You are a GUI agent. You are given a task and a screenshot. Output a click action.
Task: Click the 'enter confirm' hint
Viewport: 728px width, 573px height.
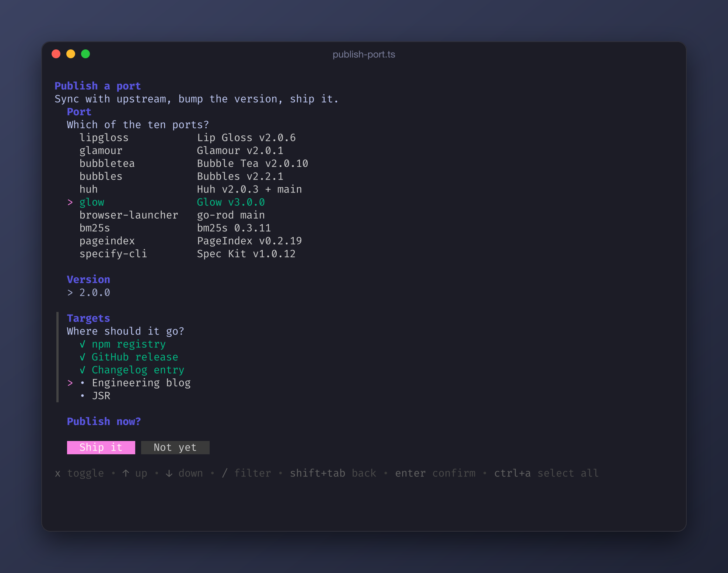pos(435,473)
